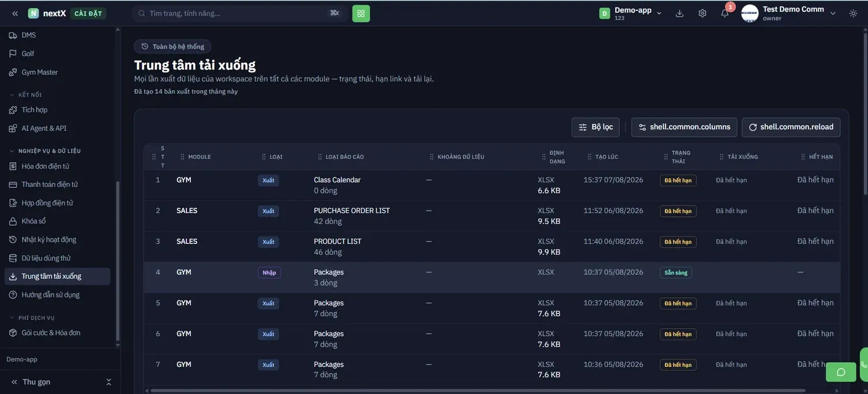This screenshot has height=394, width=868.
Task: Click the Sẵn sàng status badge
Action: point(676,273)
